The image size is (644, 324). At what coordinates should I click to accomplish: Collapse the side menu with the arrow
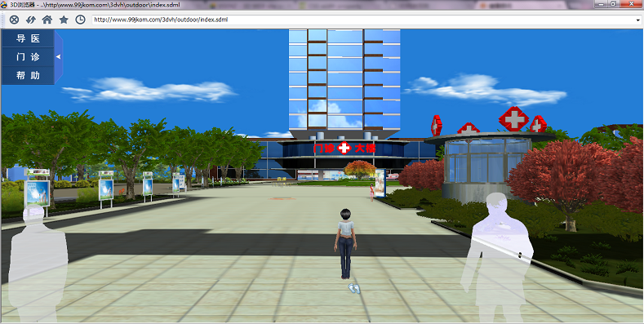pyautogui.click(x=59, y=56)
